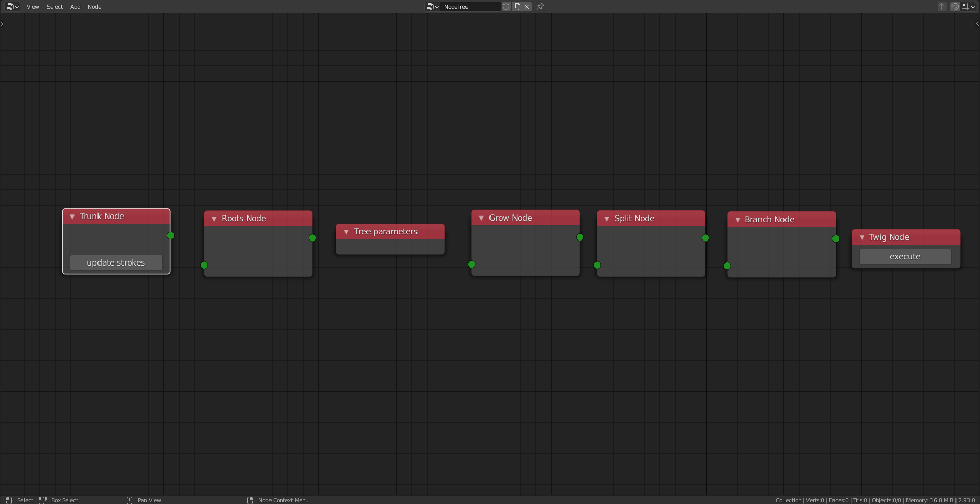Click the Roots Node input socket

point(204,266)
